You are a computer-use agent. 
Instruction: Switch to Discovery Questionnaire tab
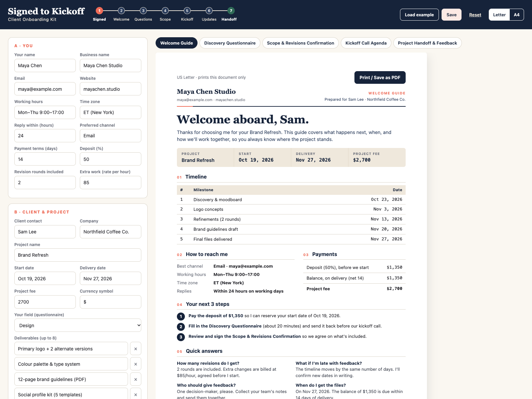click(230, 43)
